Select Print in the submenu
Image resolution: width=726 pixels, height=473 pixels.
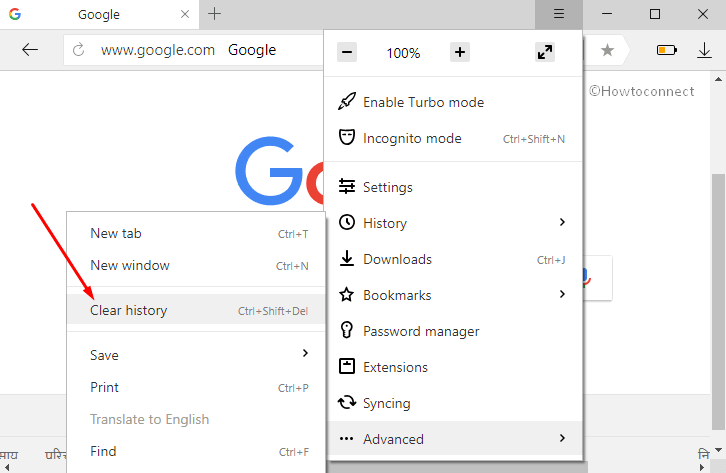pyautogui.click(x=196, y=387)
